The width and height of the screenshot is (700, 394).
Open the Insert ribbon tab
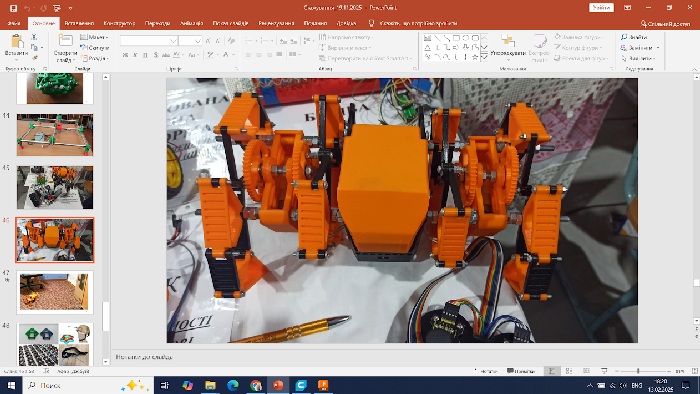79,23
